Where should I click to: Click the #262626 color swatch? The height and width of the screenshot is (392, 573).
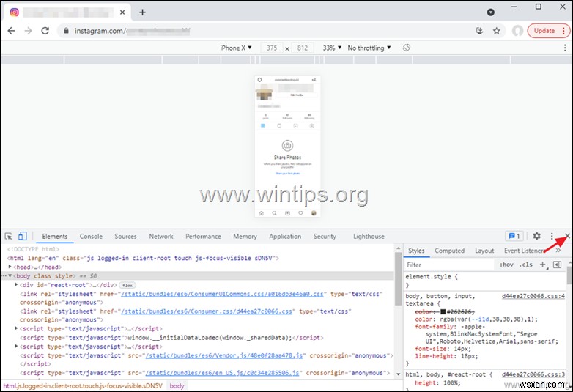coord(443,311)
